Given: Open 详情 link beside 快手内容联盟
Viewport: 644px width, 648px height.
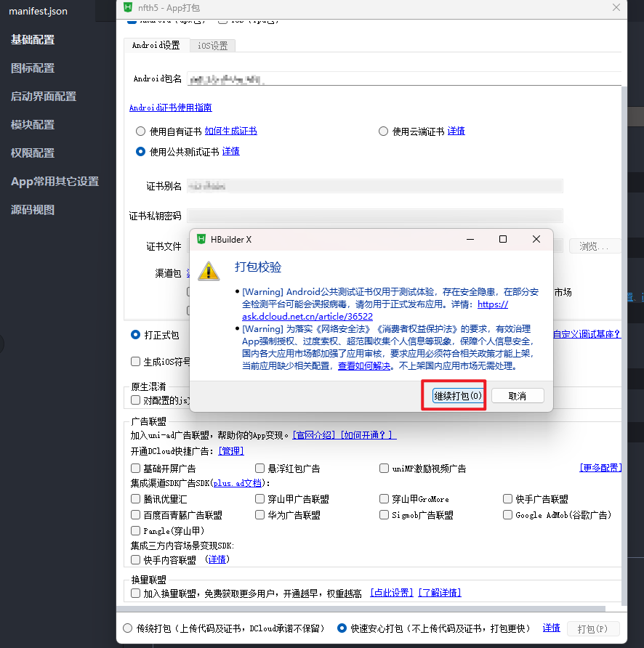Looking at the screenshot, I should 217,559.
